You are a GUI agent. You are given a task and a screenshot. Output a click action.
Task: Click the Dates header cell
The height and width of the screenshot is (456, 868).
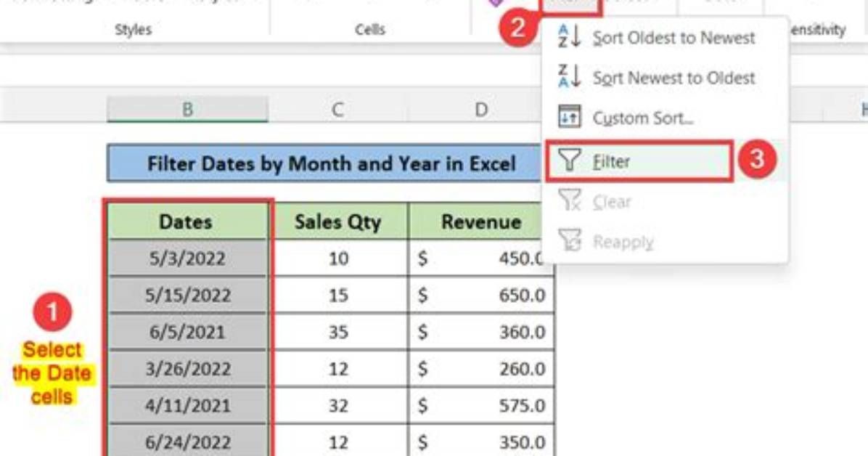[187, 221]
